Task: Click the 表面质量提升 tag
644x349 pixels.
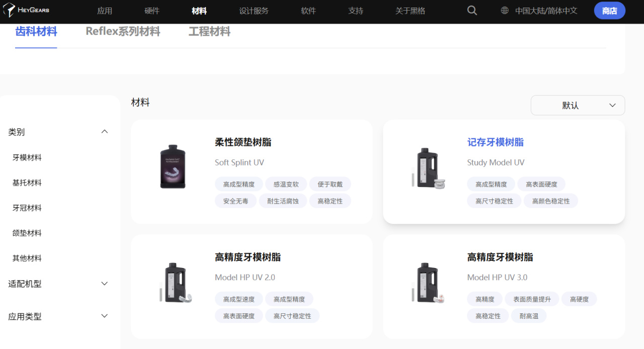Action: click(532, 299)
